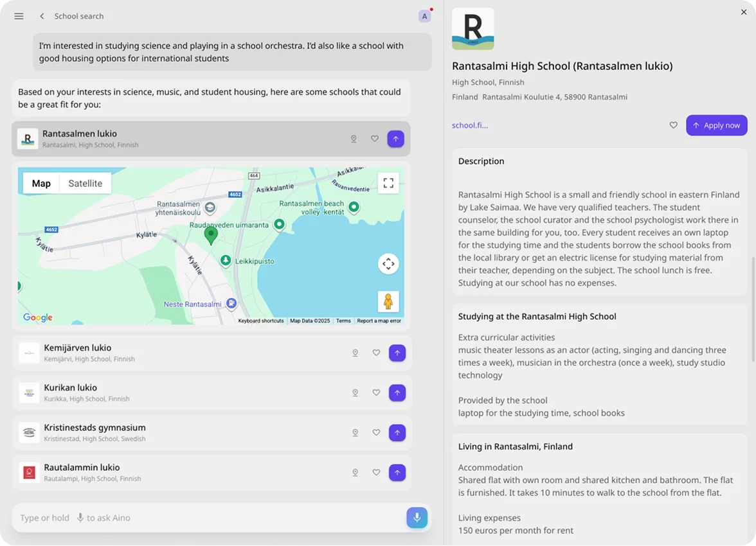Go back from School search
The height and width of the screenshot is (546, 756).
click(42, 16)
